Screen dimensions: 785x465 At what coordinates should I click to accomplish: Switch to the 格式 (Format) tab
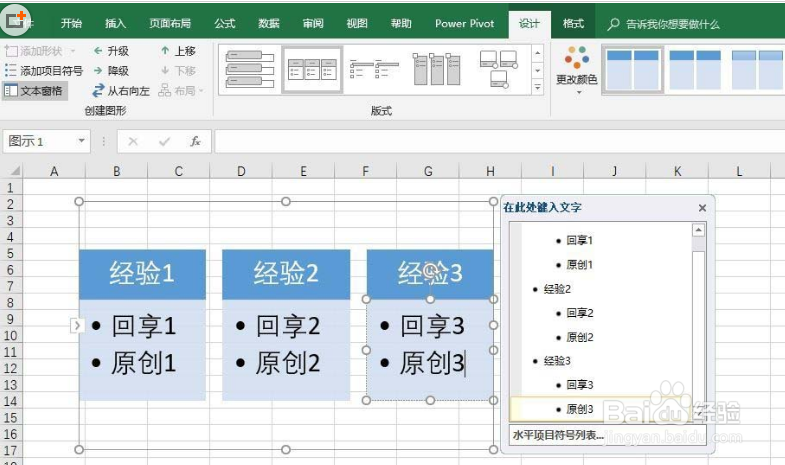573,24
